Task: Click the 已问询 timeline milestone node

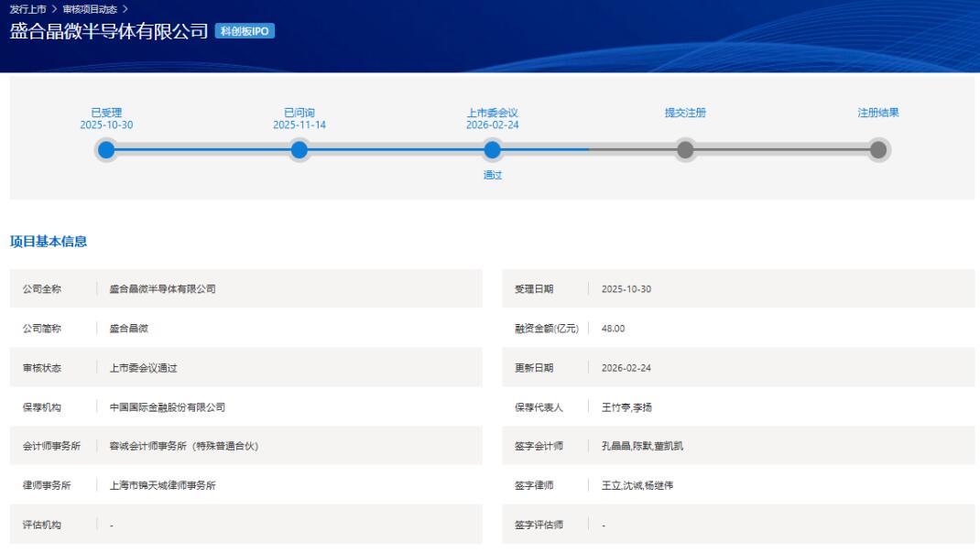Action: 300,149
